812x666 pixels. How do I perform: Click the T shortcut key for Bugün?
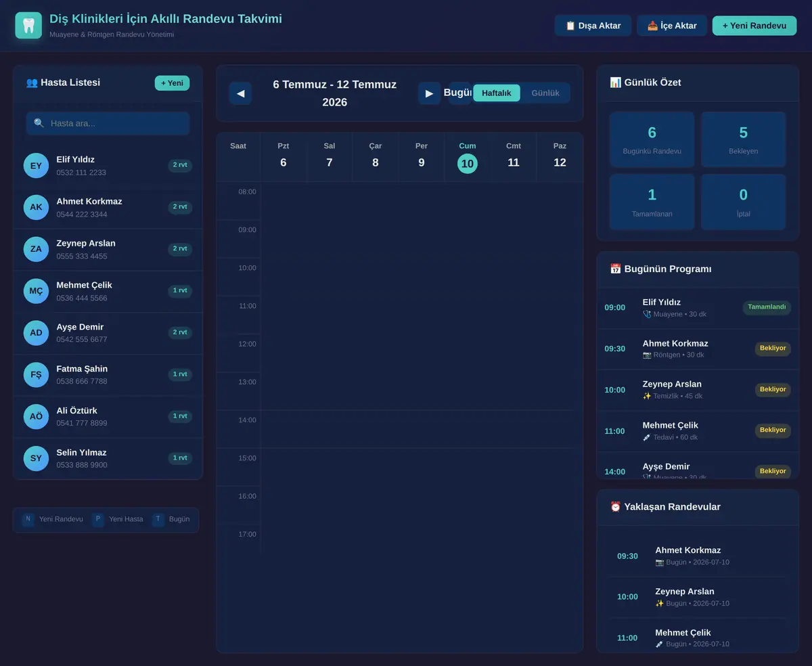coord(158,519)
